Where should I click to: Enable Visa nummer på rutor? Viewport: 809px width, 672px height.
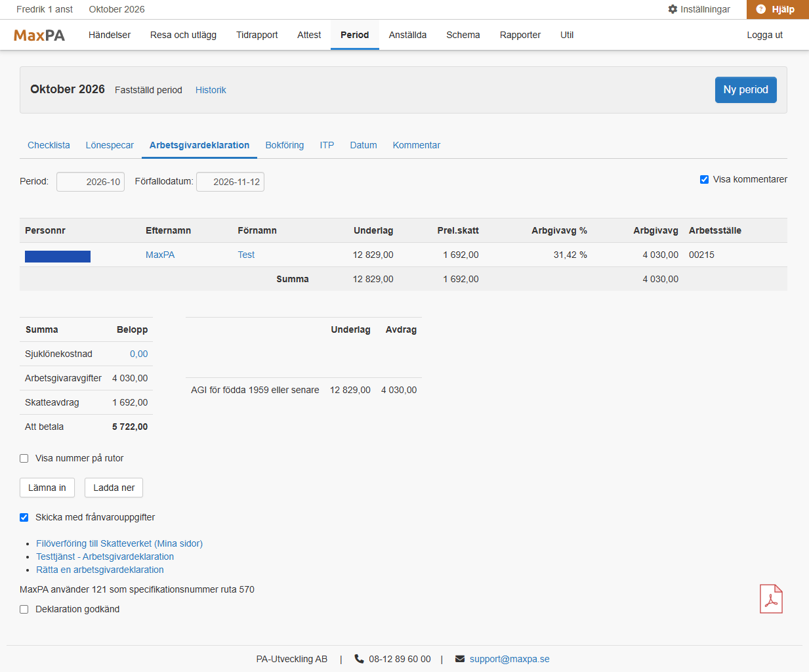click(x=24, y=459)
